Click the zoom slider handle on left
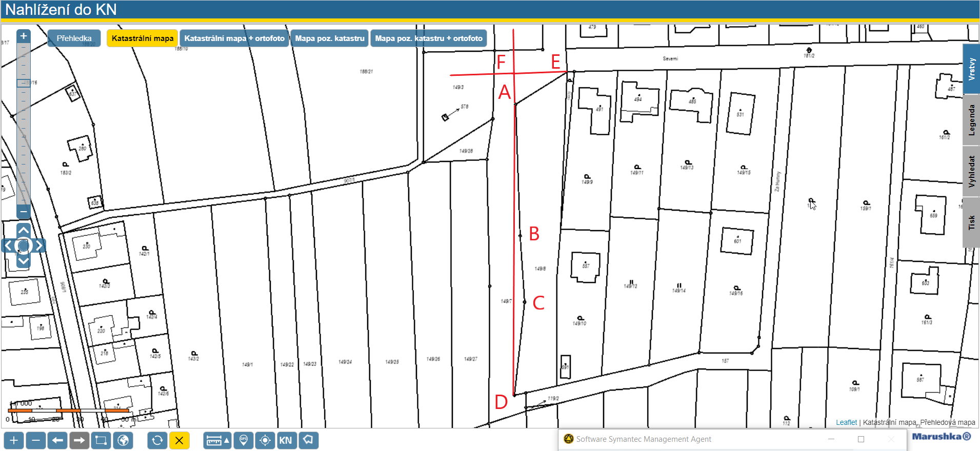The width and height of the screenshot is (980, 451). coord(23,83)
